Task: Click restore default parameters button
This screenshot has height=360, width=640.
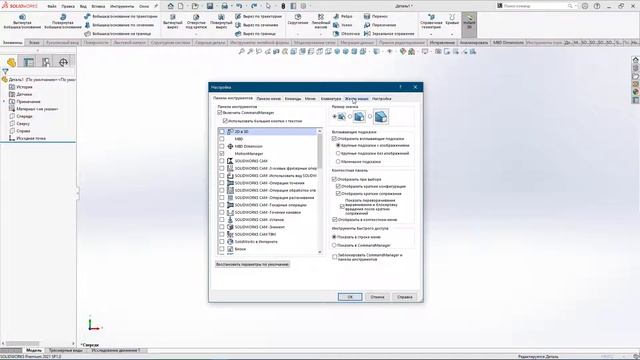Action: click(x=252, y=264)
